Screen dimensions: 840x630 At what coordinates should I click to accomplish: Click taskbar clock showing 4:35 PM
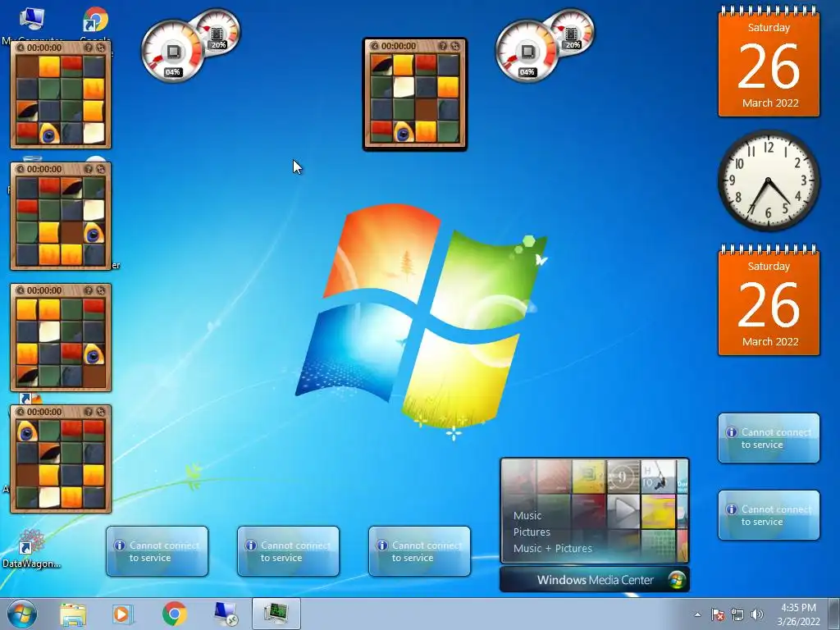click(798, 614)
